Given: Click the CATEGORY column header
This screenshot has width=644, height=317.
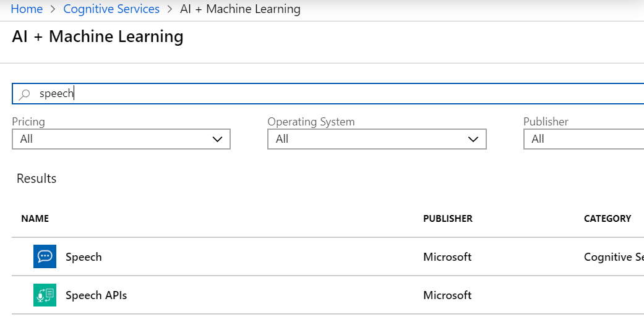Looking at the screenshot, I should pos(607,218).
